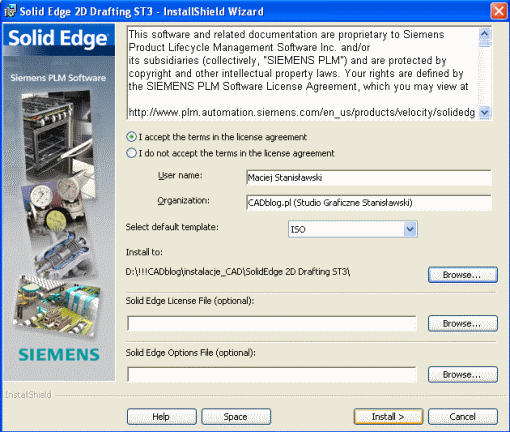Click scroll-down arrow of license text
Image resolution: width=510 pixels, height=432 pixels.
pyautogui.click(x=484, y=112)
